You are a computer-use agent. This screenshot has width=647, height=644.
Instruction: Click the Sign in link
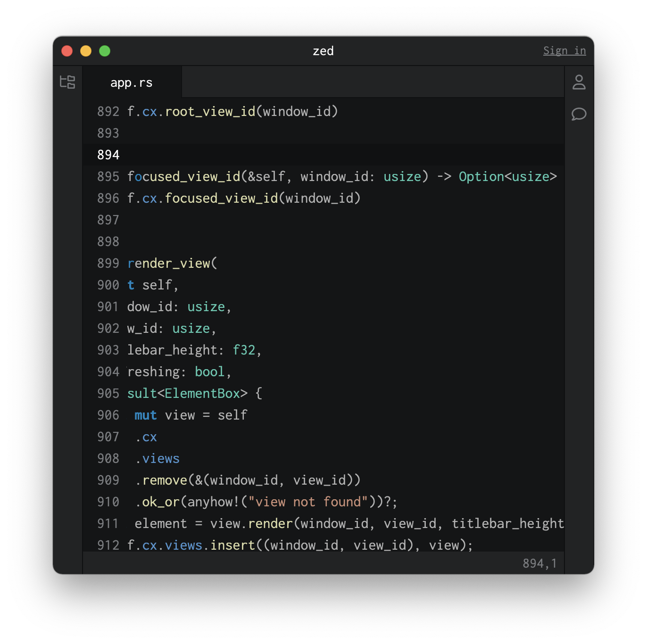564,50
